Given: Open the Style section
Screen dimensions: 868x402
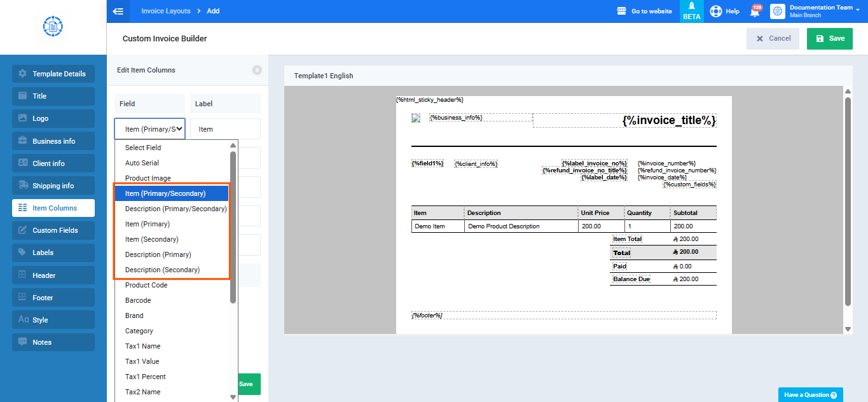Looking at the screenshot, I should [53, 320].
